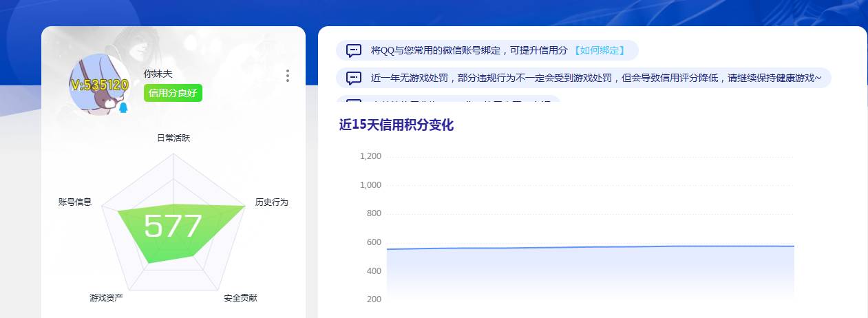This screenshot has width=868, height=318.
Task: Open the three-dot menu beside the username
Action: click(x=288, y=76)
